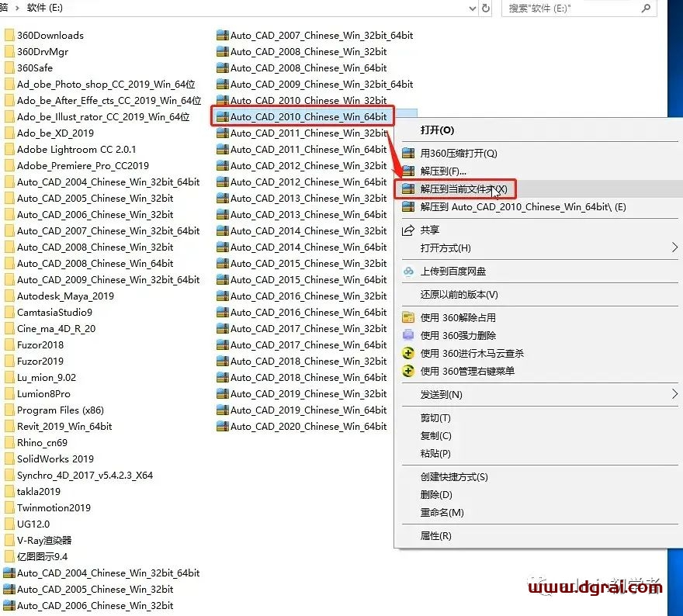Expand the 发送到(N) submenu arrow

tap(674, 394)
